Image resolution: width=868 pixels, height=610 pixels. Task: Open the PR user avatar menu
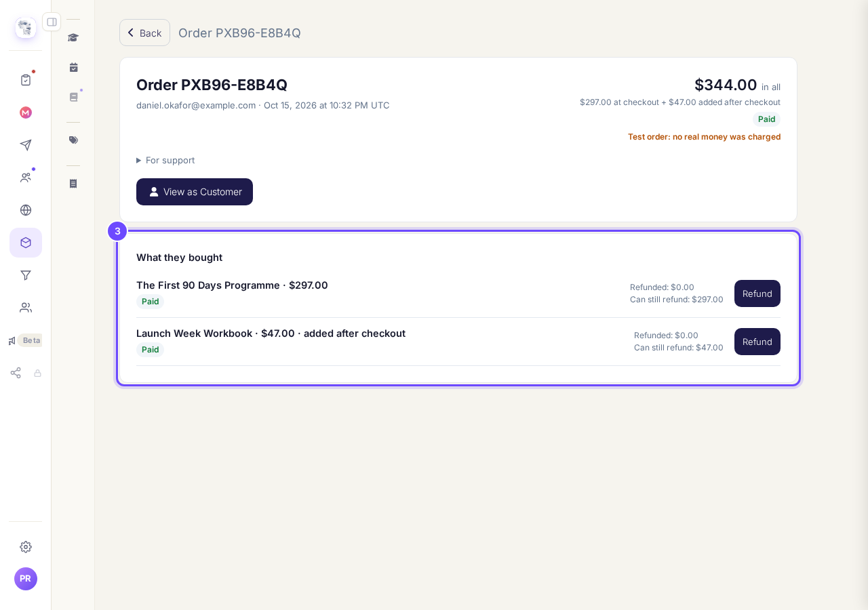[x=26, y=579]
